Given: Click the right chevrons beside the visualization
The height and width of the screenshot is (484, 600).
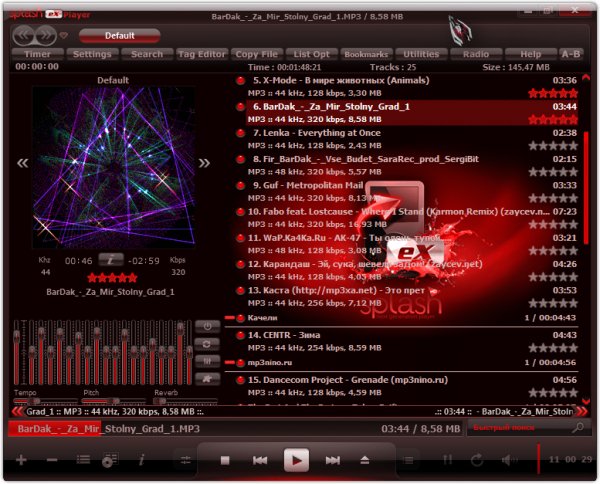Looking at the screenshot, I should point(204,163).
